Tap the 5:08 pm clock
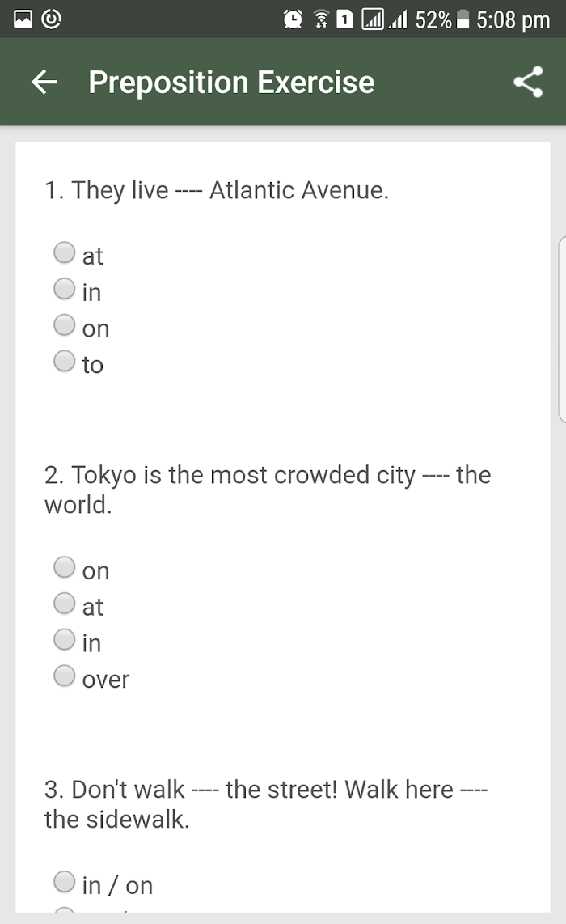The image size is (566, 924). point(513,20)
